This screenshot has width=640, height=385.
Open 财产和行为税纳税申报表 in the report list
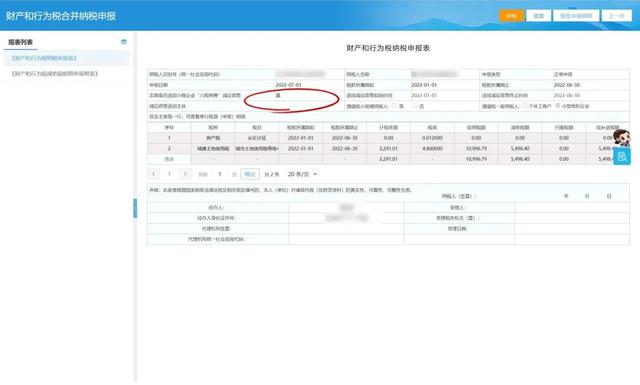[x=44, y=58]
